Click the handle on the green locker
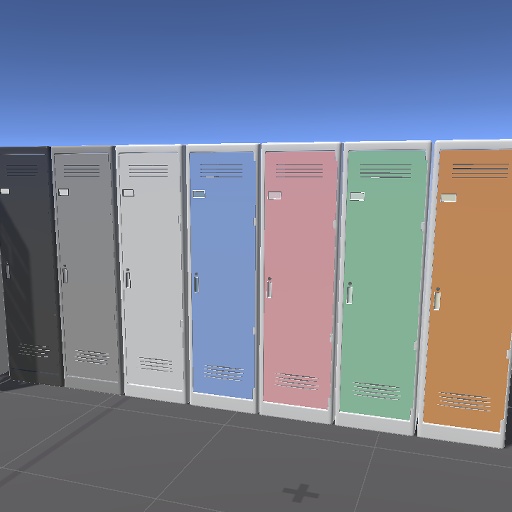This screenshot has height=512, width=512. (x=349, y=293)
